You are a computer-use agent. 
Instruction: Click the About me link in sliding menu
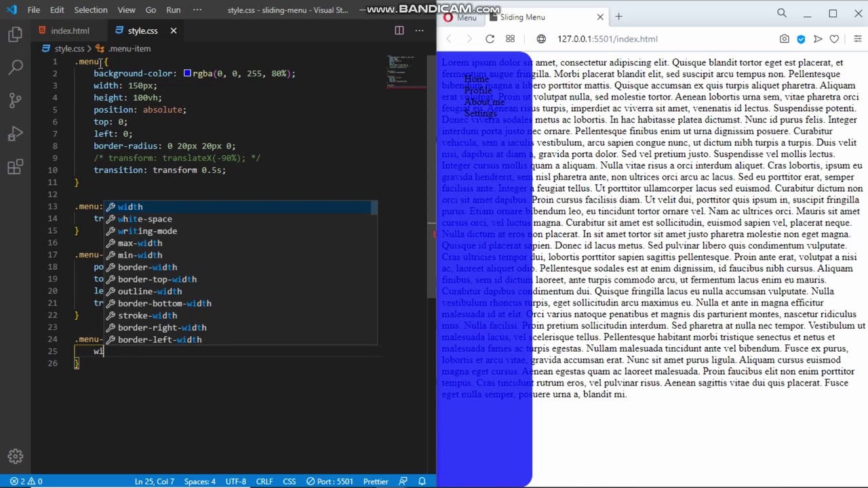click(x=484, y=102)
